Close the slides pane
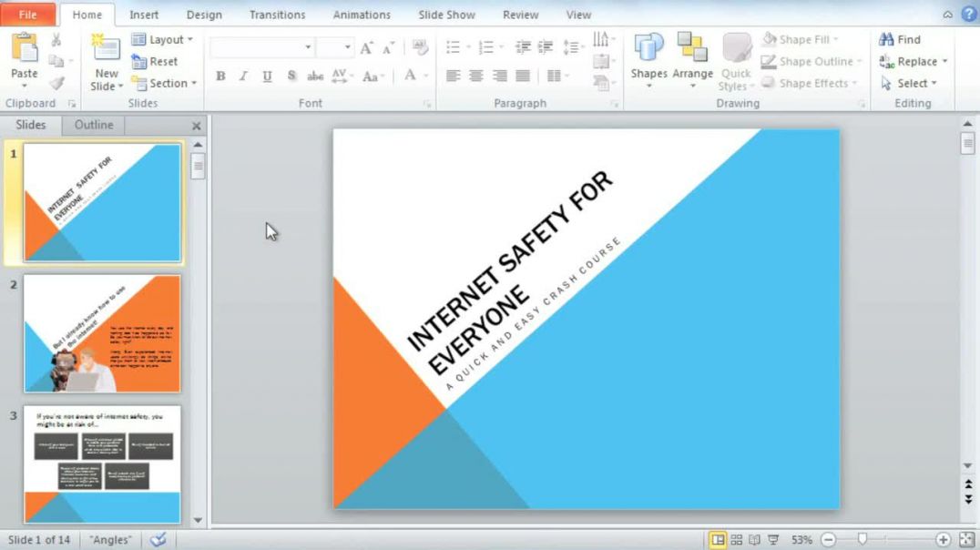Viewport: 980px width, 550px height. 196,126
